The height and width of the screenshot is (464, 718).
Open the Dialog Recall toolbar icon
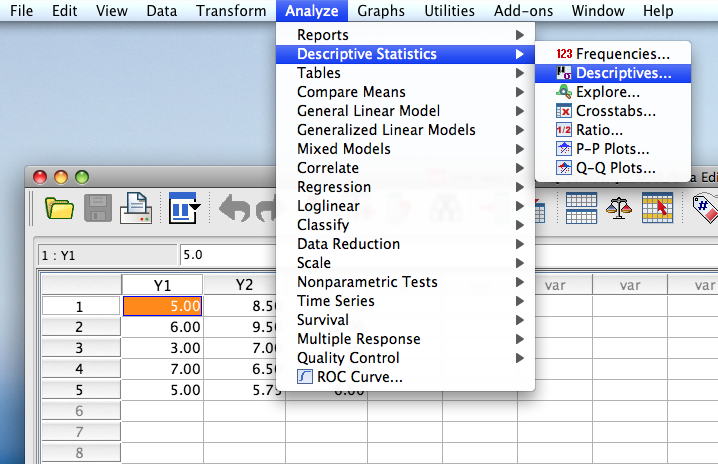click(x=184, y=208)
